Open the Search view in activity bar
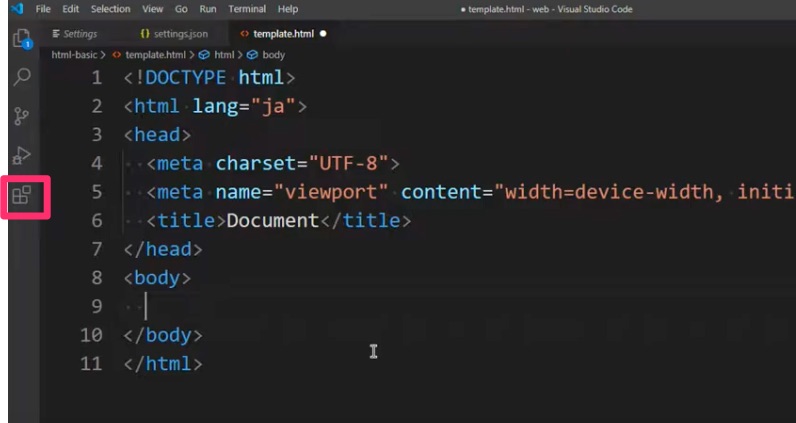 22,77
